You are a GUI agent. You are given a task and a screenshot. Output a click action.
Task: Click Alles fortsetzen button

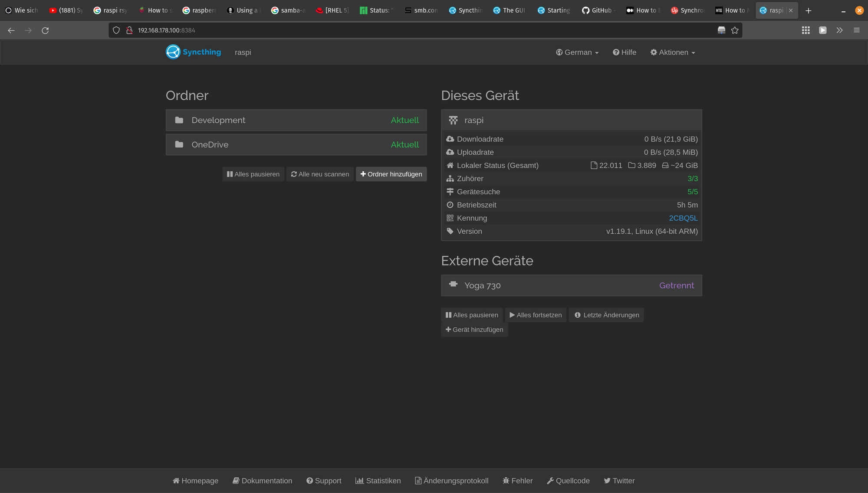pyautogui.click(x=536, y=315)
